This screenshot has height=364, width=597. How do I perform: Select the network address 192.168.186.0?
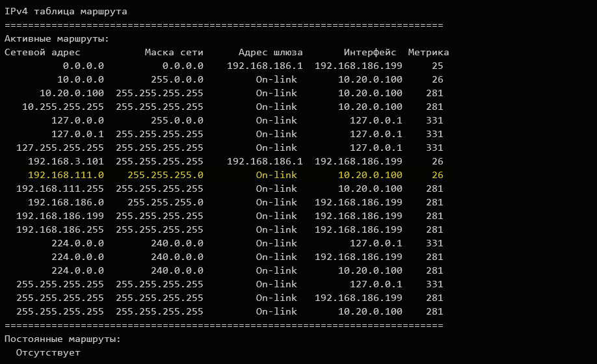66,203
